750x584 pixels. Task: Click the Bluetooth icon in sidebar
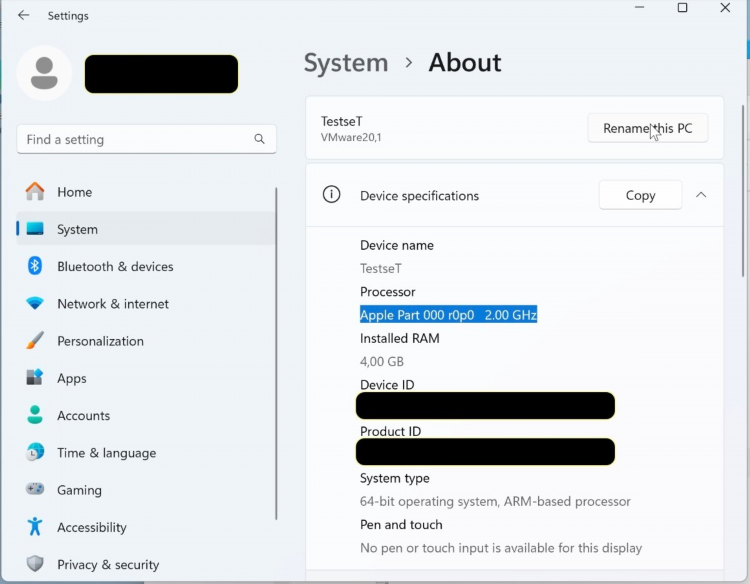35,266
